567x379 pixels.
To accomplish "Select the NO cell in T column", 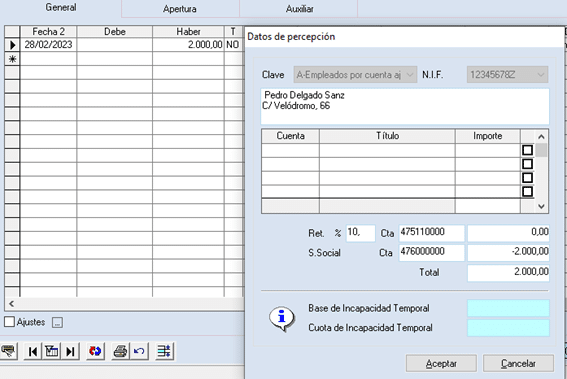I will (233, 45).
